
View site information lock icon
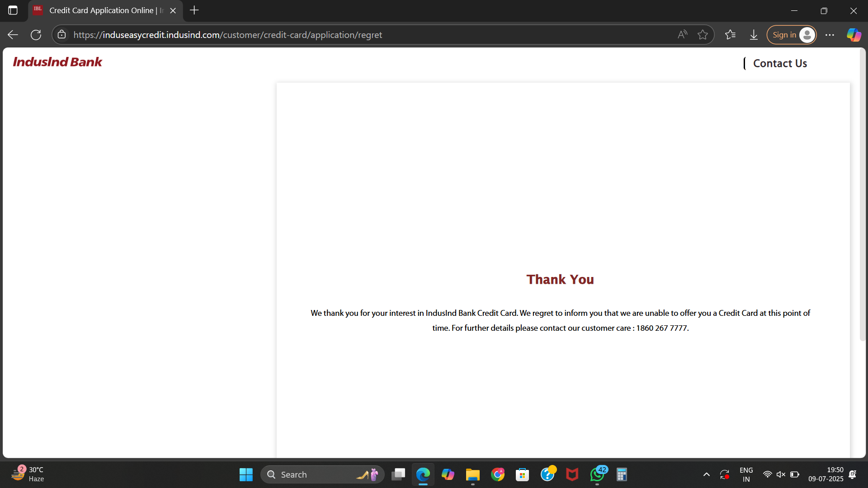coord(62,35)
